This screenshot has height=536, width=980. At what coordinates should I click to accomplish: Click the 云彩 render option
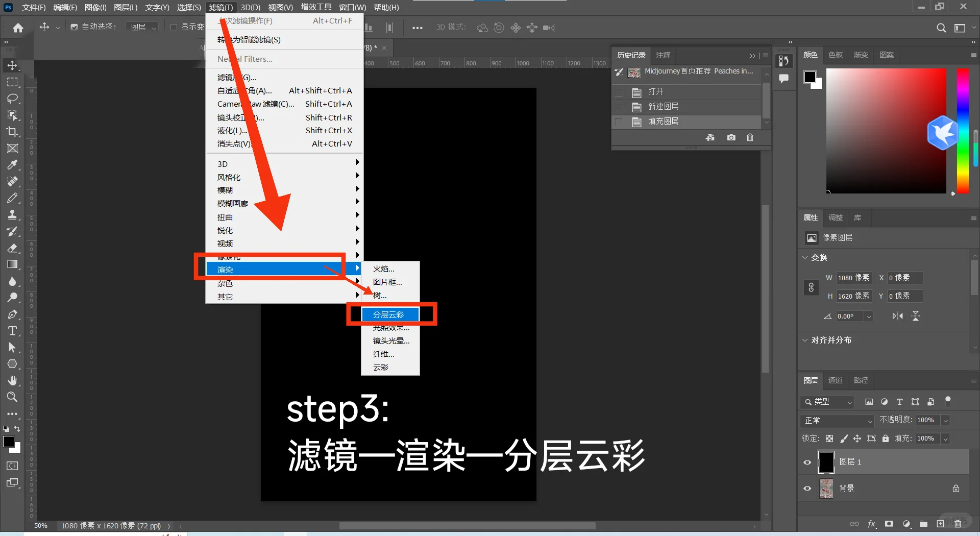point(390,368)
